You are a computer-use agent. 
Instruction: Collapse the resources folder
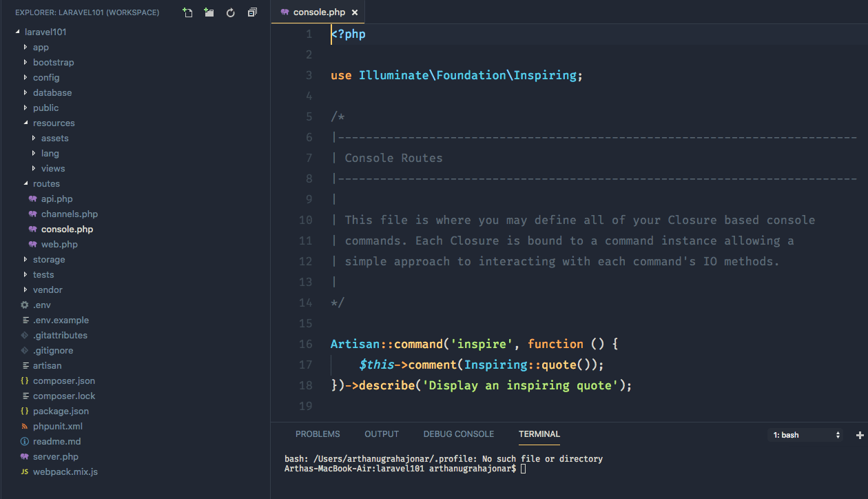[x=53, y=123]
